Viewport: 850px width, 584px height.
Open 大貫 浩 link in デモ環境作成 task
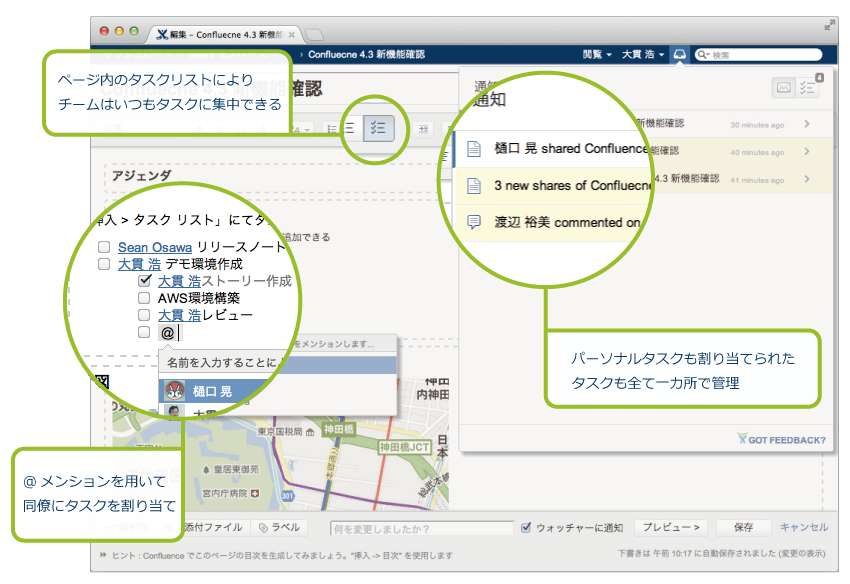coord(139,264)
